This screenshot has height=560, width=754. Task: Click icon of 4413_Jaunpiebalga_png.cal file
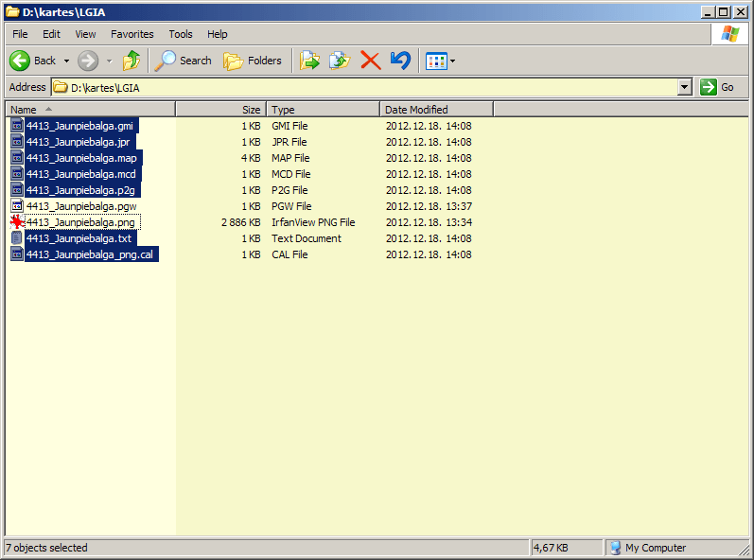(17, 254)
